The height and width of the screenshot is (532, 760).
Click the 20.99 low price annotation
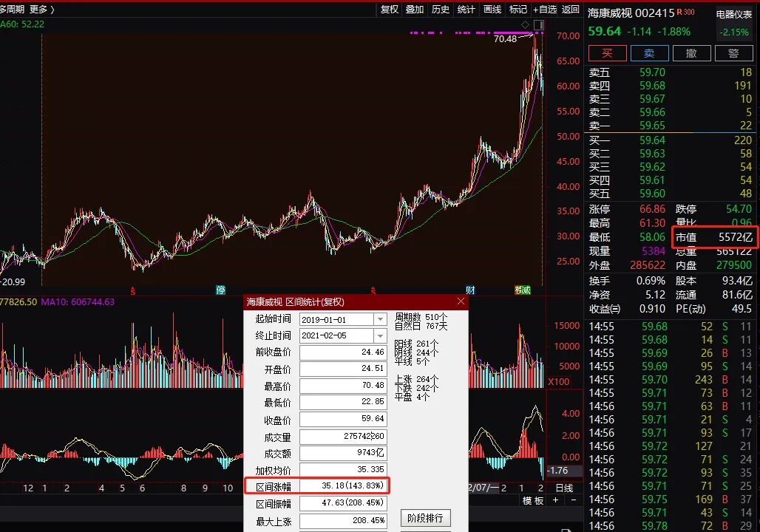[x=13, y=282]
